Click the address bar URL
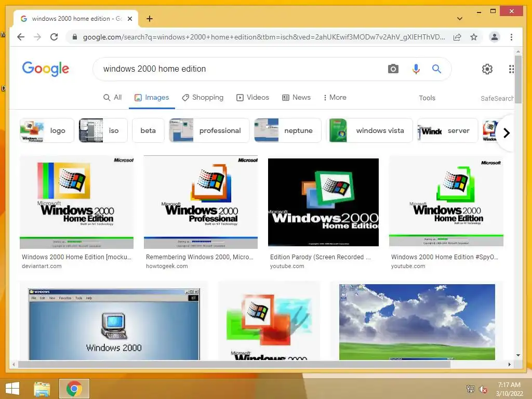Image resolution: width=532 pixels, height=399 pixels. (263, 37)
